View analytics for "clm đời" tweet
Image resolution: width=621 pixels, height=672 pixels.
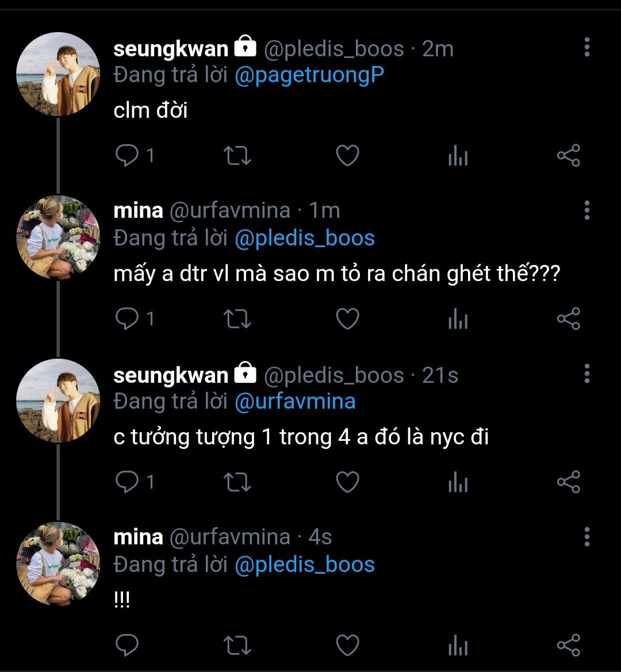[458, 156]
